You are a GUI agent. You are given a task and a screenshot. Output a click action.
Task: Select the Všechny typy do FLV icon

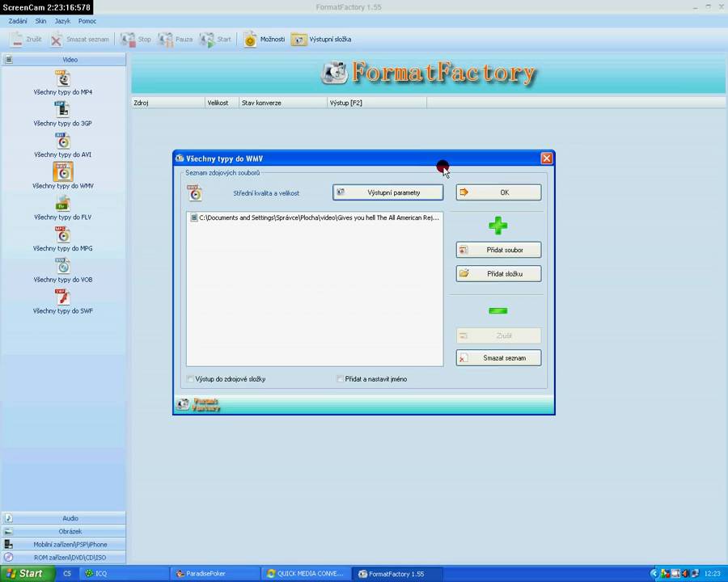[62, 203]
